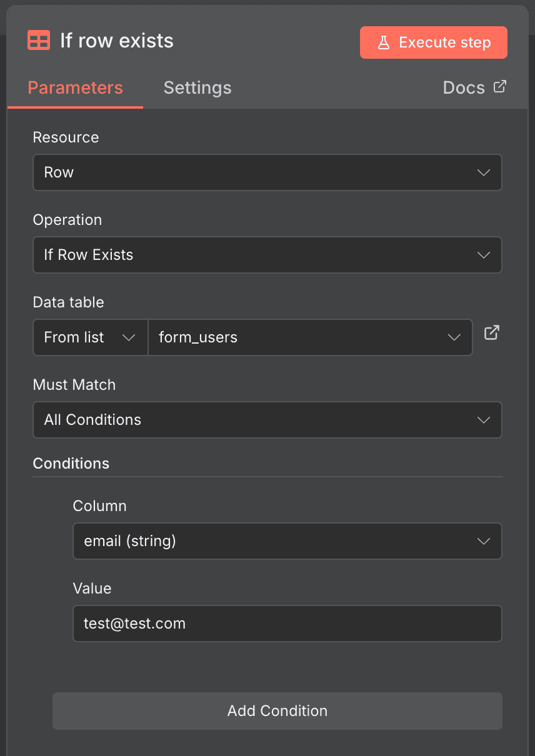Click the Value field containing test@test.com
535x756 pixels.
[x=287, y=623]
